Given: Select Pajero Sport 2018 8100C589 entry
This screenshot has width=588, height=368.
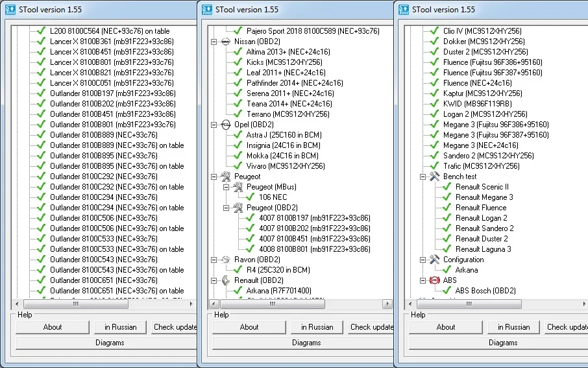Looking at the screenshot, I should point(313,31).
